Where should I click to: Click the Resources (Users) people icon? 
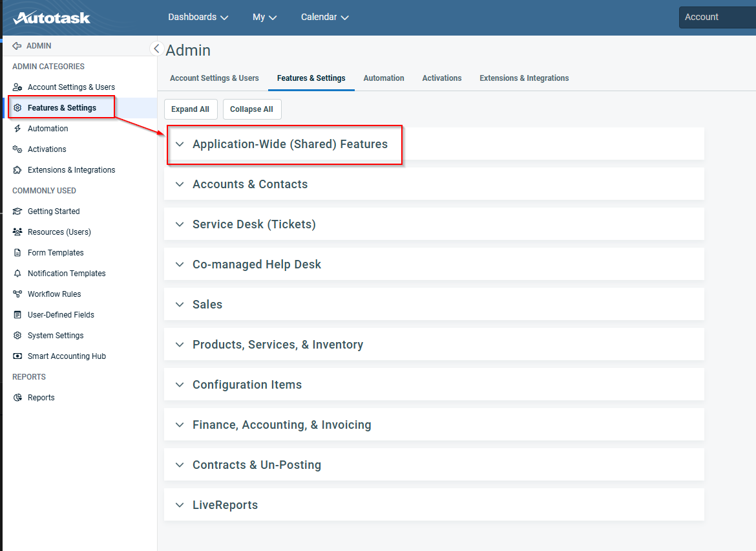click(17, 232)
